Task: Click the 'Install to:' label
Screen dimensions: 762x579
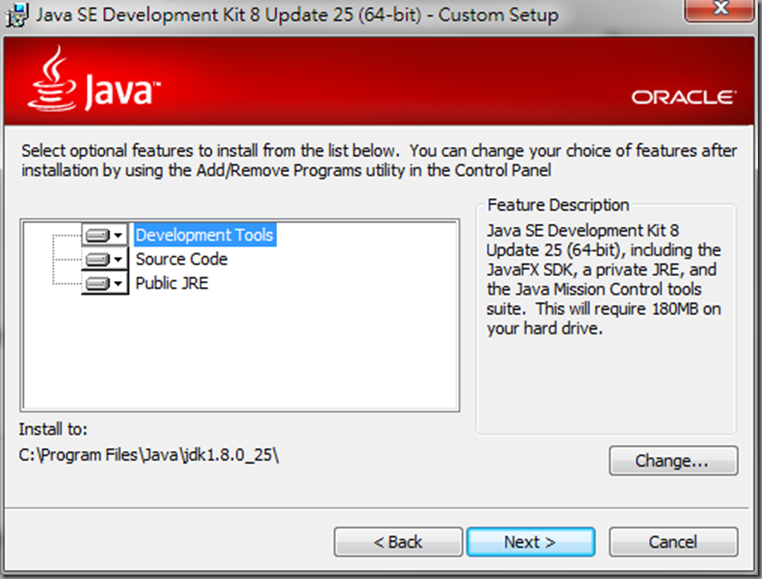Action: tap(53, 429)
